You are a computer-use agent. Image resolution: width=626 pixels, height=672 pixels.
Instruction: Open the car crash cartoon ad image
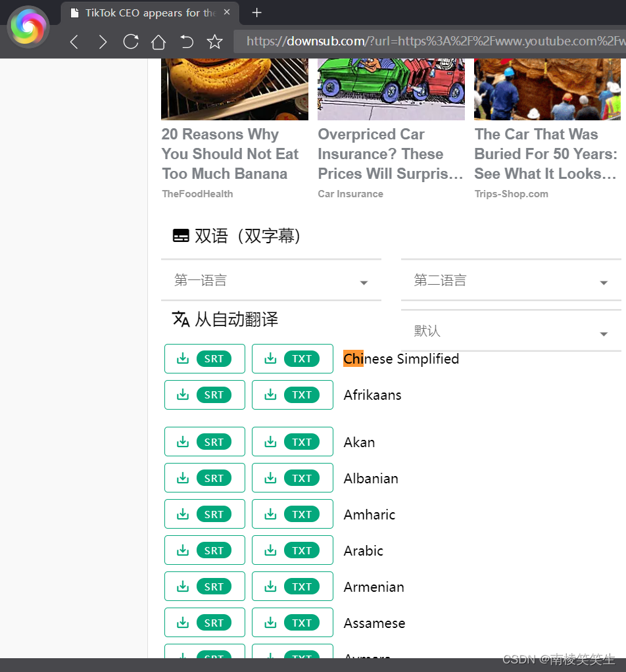[391, 89]
